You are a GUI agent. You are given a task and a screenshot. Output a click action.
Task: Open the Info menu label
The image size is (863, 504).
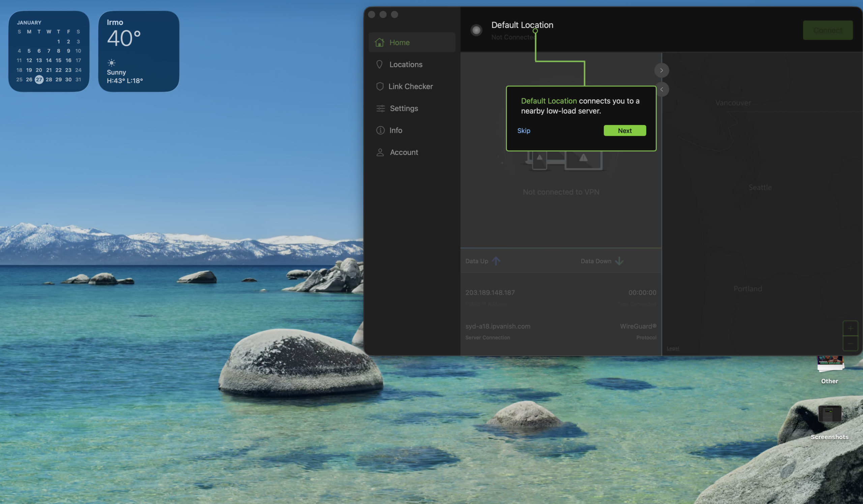click(x=395, y=130)
